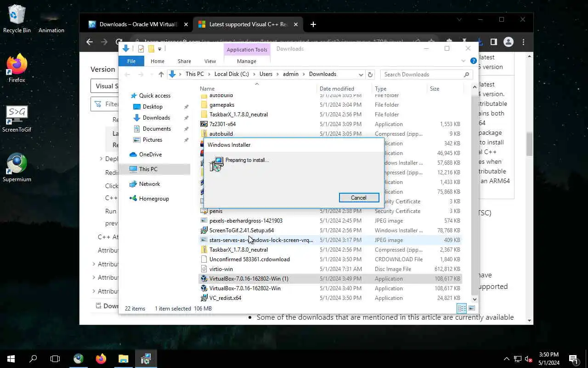Viewport: 588px width, 368px height.
Task: Open the browser tab search chevron
Action: (x=459, y=20)
